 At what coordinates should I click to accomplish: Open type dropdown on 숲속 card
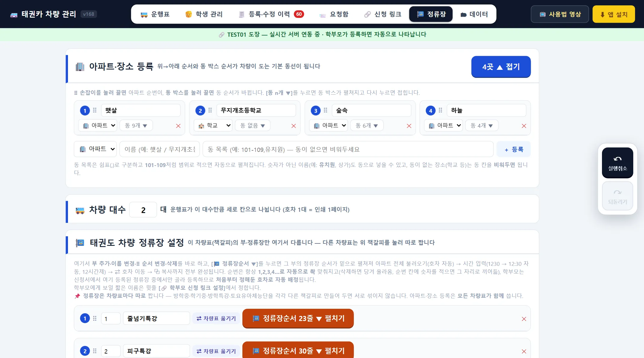click(x=329, y=126)
